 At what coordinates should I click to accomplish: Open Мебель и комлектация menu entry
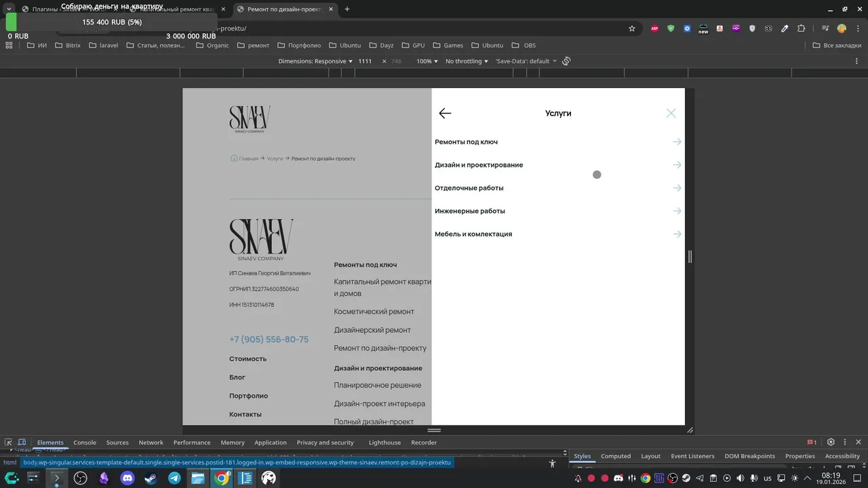click(473, 234)
